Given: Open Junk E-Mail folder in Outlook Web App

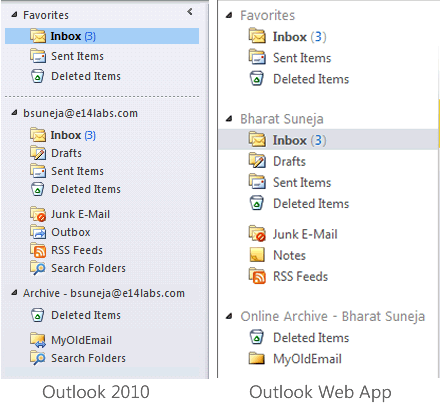Looking at the screenshot, I should [305, 234].
